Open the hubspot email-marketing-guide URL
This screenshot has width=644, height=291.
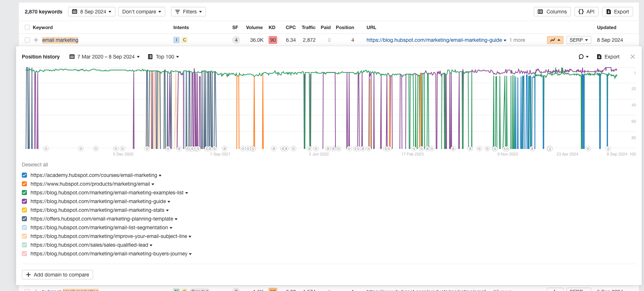(x=434, y=40)
